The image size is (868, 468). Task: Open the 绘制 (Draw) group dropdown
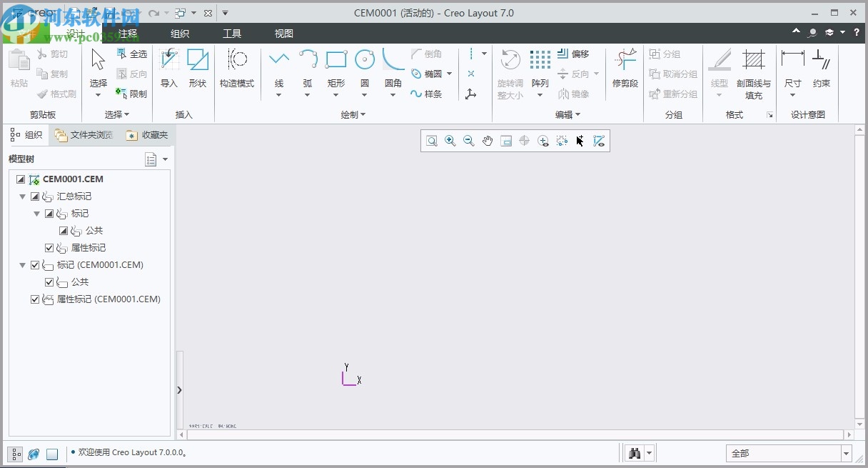pos(363,114)
